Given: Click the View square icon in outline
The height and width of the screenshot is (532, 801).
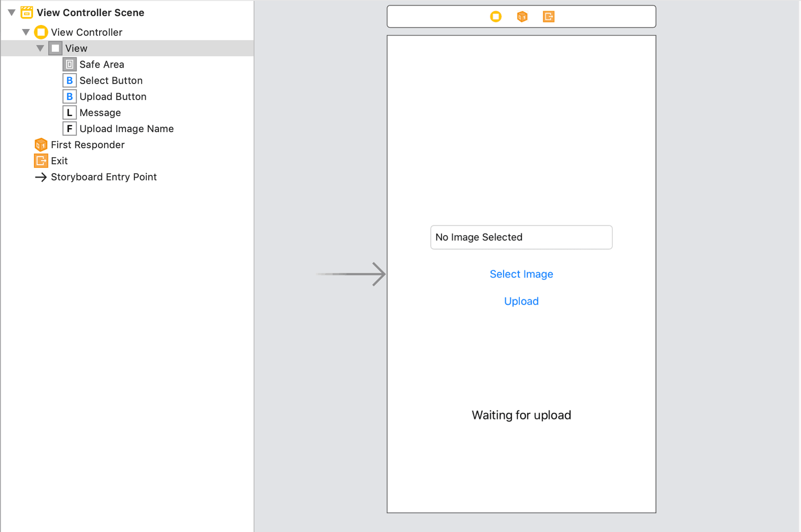Looking at the screenshot, I should pyautogui.click(x=56, y=49).
